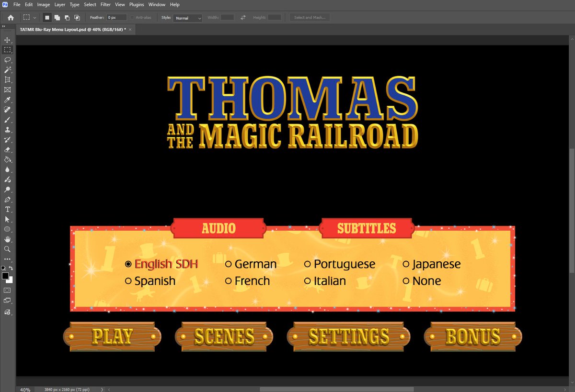Select the Paint Bucket tool
The height and width of the screenshot is (392, 575).
click(x=8, y=159)
